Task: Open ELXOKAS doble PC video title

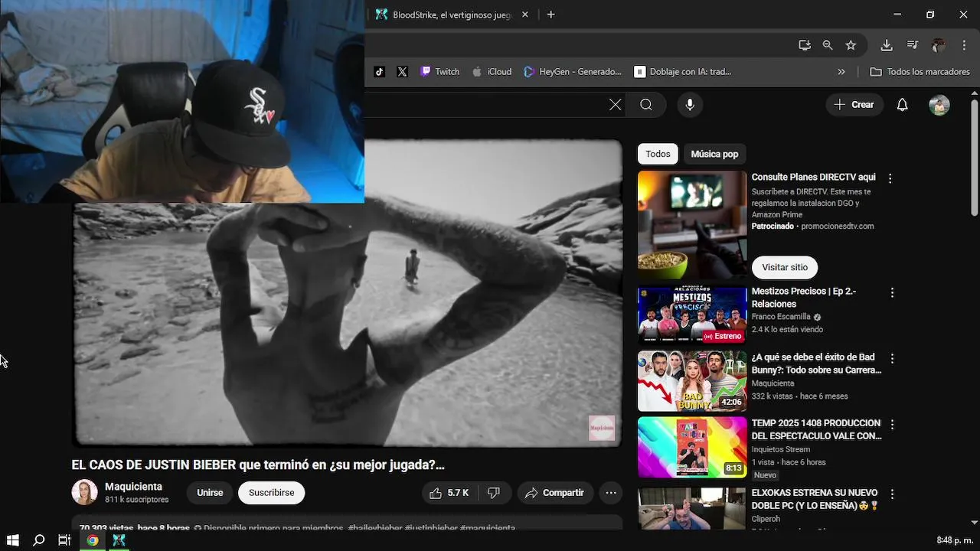Action: 815,499
